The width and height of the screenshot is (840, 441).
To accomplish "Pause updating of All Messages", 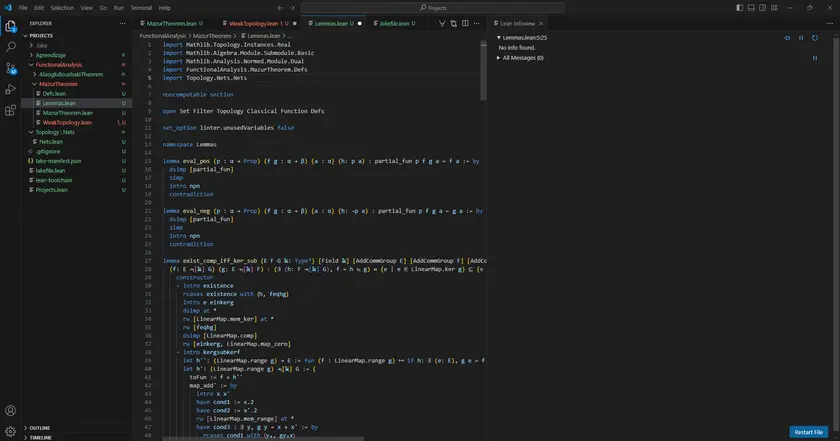I will tap(815, 58).
